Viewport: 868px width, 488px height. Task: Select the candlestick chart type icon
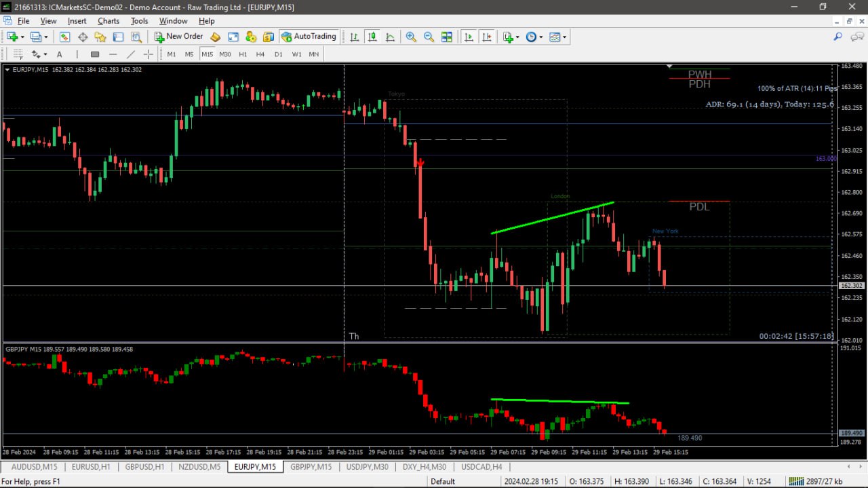372,37
